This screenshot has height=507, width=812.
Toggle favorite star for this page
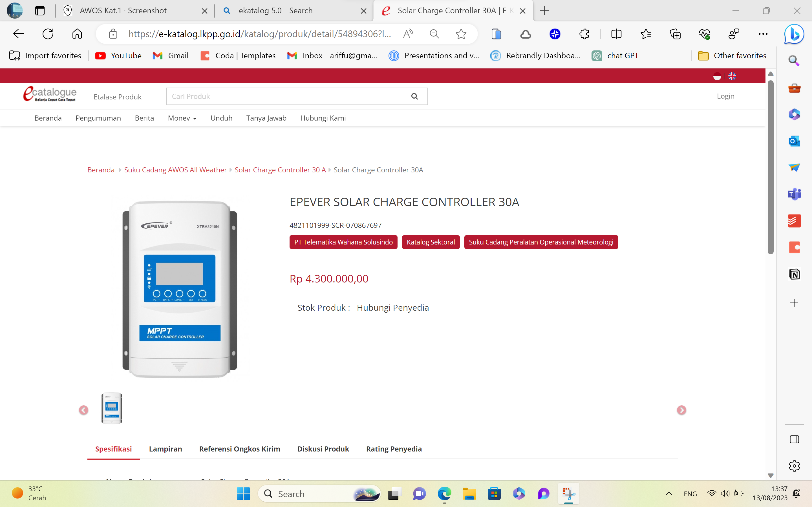pos(461,34)
